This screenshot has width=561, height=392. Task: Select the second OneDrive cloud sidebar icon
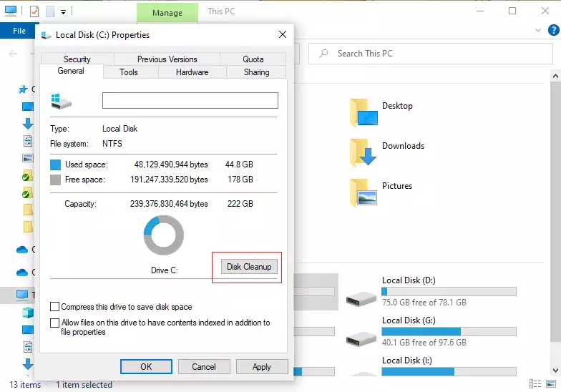(x=22, y=273)
